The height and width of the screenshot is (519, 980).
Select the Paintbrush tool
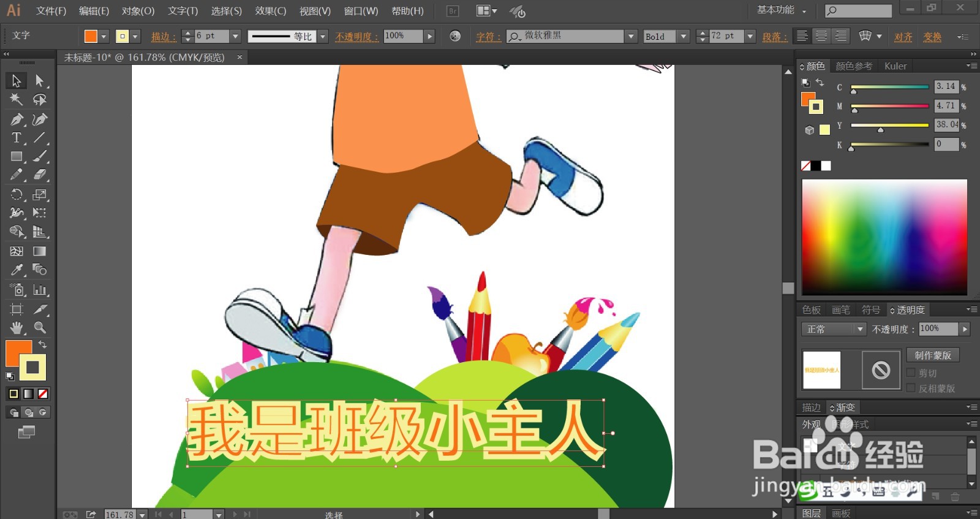(x=39, y=157)
